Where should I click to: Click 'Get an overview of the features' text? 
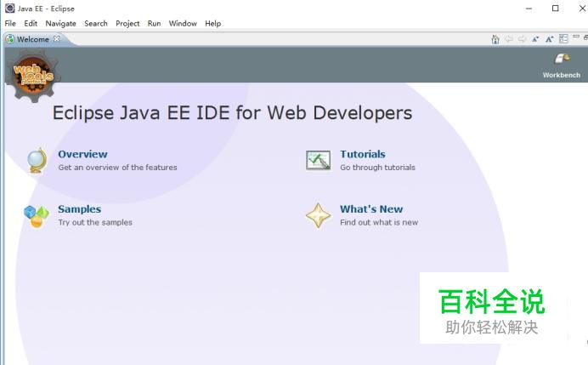pyautogui.click(x=117, y=168)
